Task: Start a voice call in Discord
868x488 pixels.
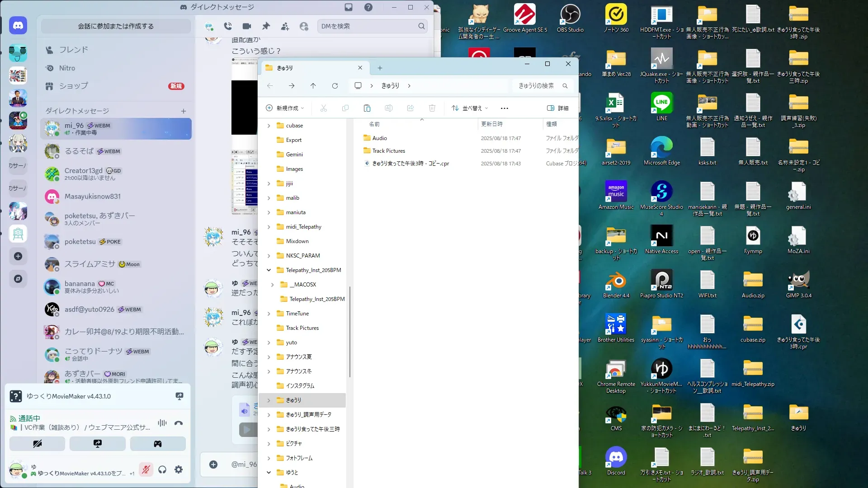Action: coord(228,26)
